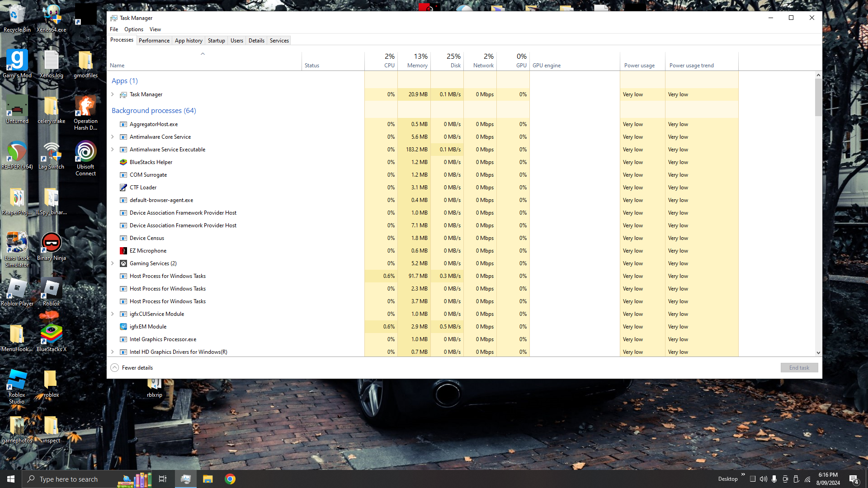Click the End task button
868x488 pixels.
(x=799, y=368)
